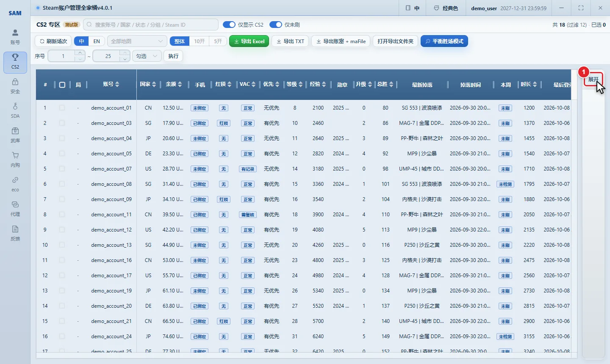The width and height of the screenshot is (610, 364).
Task: Switch to the 5开 tab
Action: [x=218, y=41]
